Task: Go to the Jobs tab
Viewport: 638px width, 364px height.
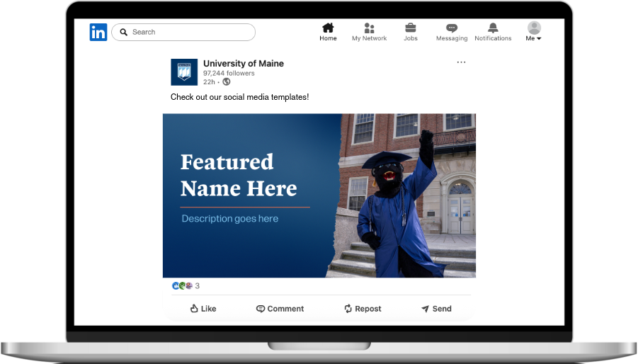Action: point(411,32)
